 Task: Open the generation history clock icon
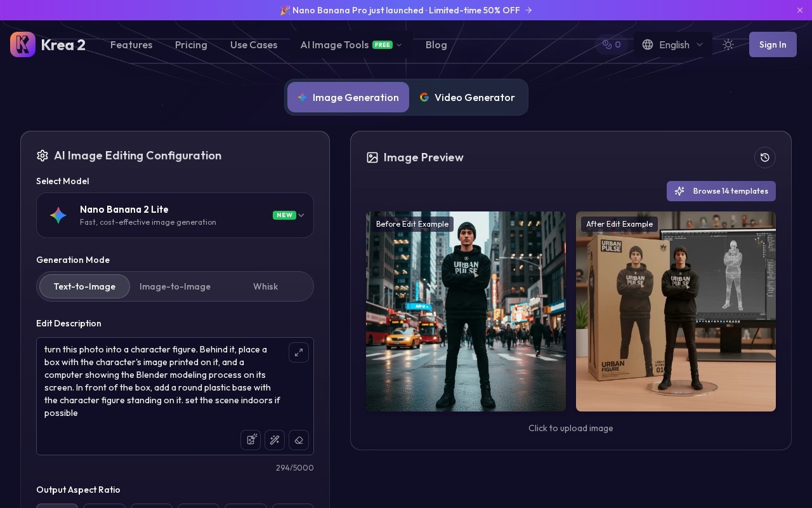(765, 157)
